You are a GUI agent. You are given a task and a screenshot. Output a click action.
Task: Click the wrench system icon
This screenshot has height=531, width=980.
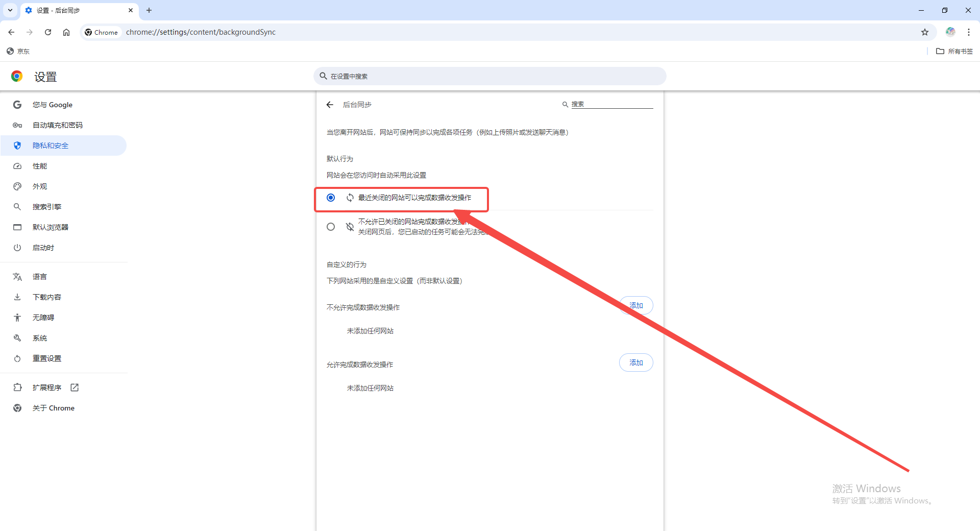(x=17, y=338)
